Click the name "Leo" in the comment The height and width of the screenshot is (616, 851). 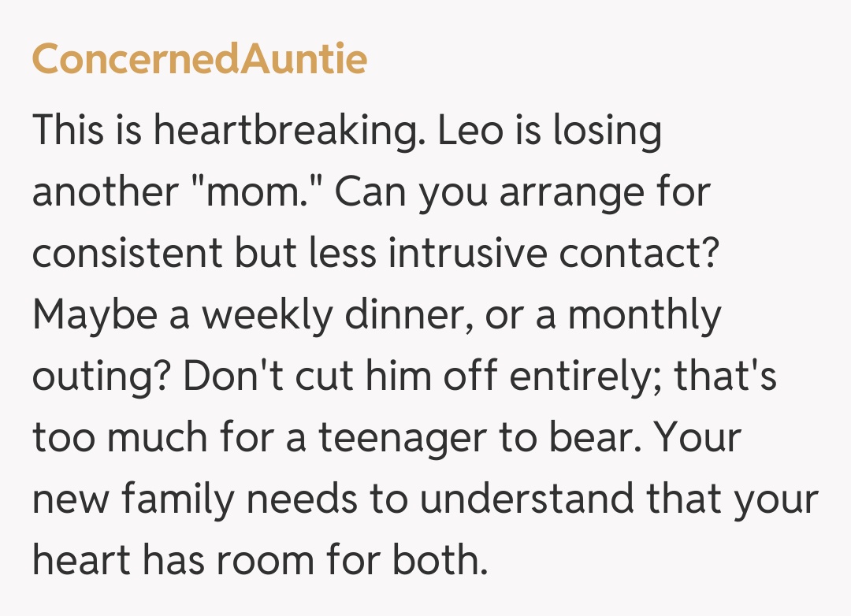click(x=470, y=131)
